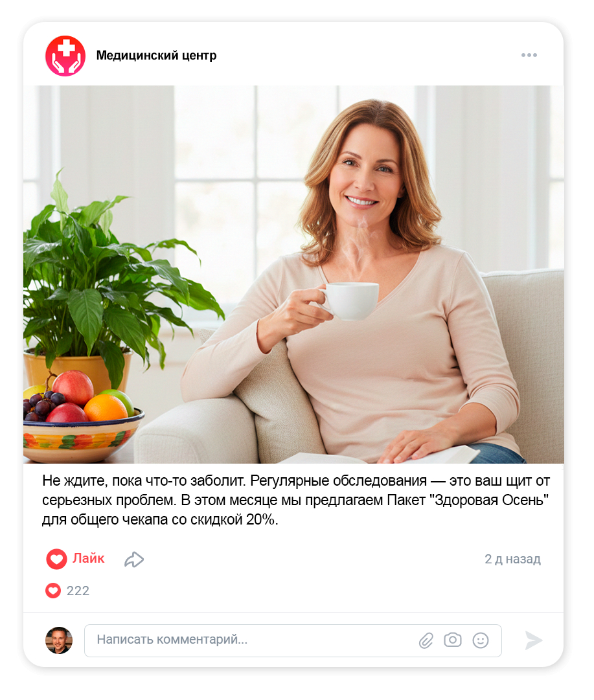This screenshot has width=594, height=700.
Task: Share the post with the arrow icon
Action: point(134,559)
